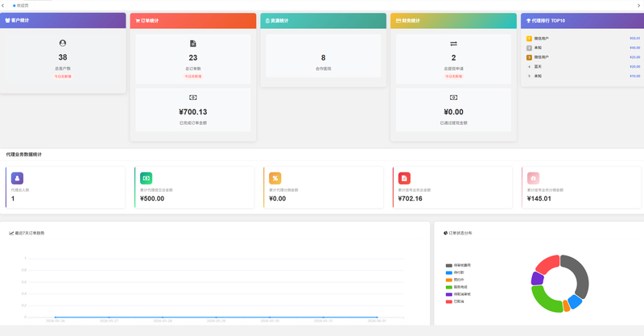Click the purple agent person icon
The width and height of the screenshot is (644, 336).
[17, 178]
